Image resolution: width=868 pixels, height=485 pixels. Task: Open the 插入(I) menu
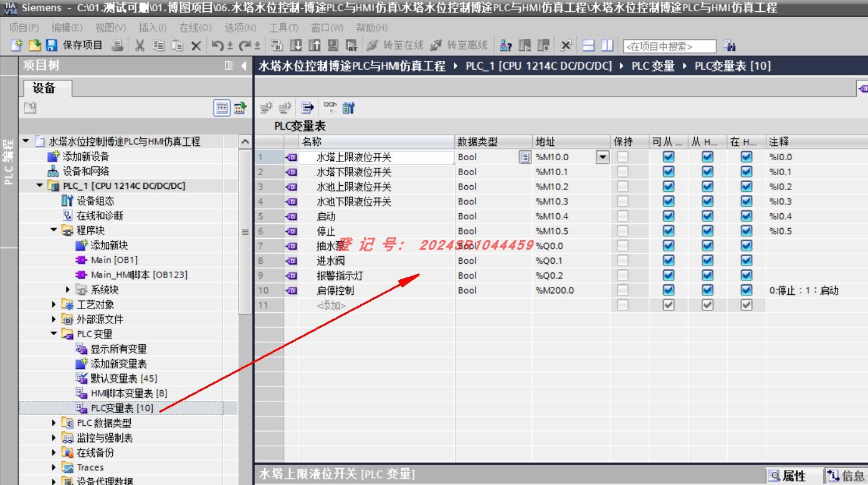(153, 28)
